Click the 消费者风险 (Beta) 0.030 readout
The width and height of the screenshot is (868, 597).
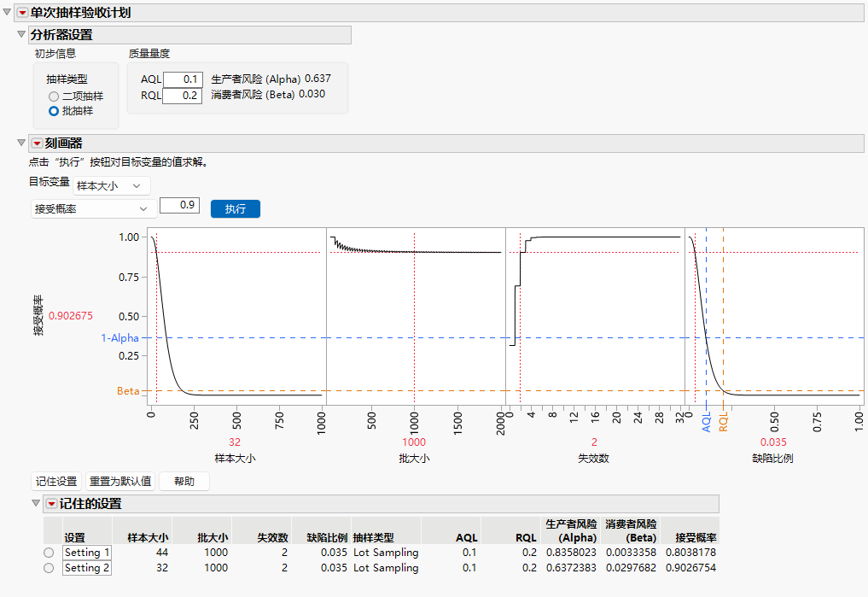click(268, 95)
